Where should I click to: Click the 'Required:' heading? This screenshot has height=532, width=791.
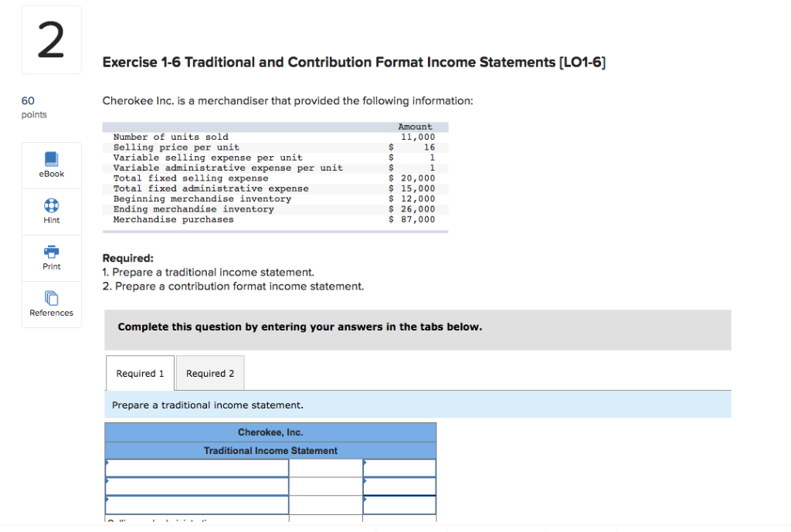tap(128, 258)
